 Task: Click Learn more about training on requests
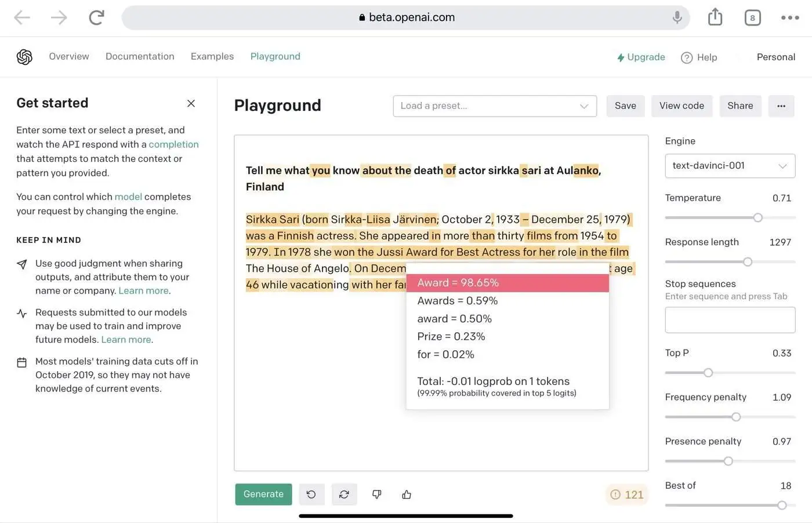[x=126, y=339]
